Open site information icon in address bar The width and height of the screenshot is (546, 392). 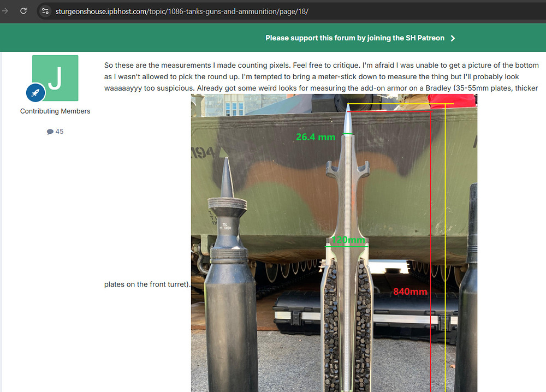[45, 11]
